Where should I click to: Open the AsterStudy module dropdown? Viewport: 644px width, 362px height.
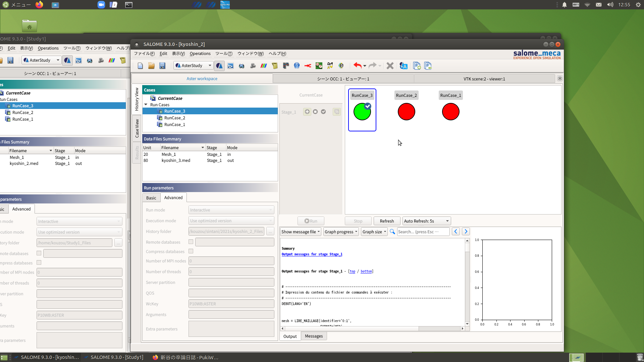(x=194, y=66)
